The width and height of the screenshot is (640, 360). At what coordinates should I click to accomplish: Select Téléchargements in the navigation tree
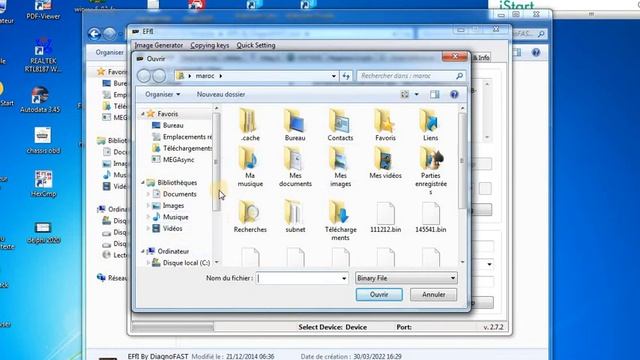182,148
